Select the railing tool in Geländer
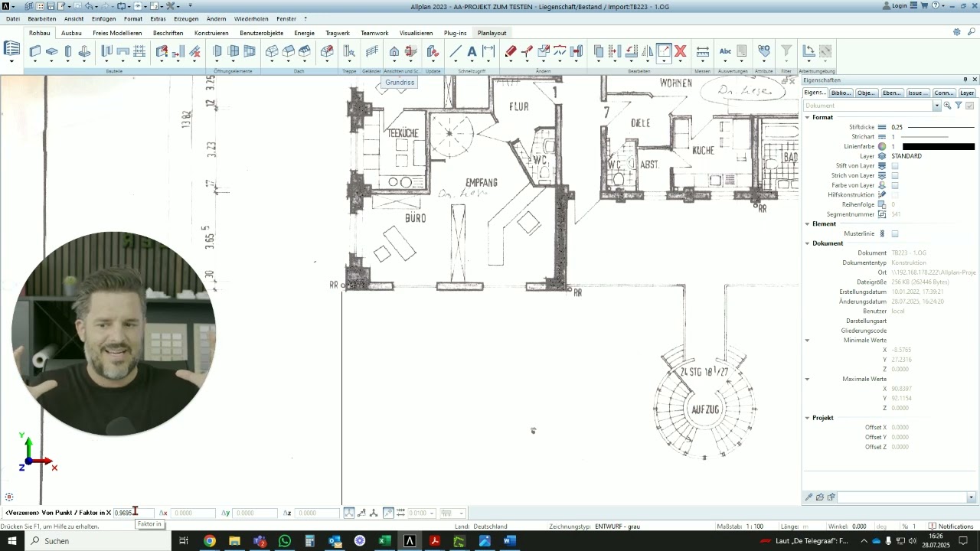980x551 pixels. 372,51
